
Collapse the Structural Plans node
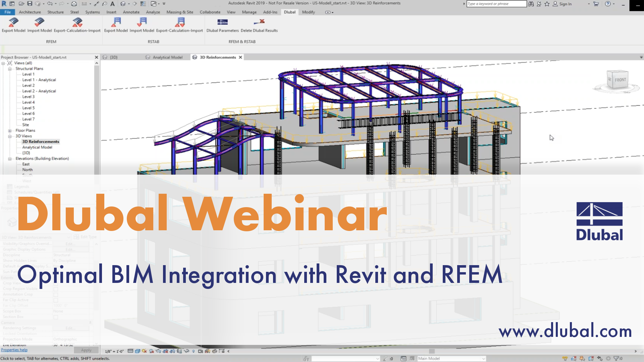click(x=10, y=69)
